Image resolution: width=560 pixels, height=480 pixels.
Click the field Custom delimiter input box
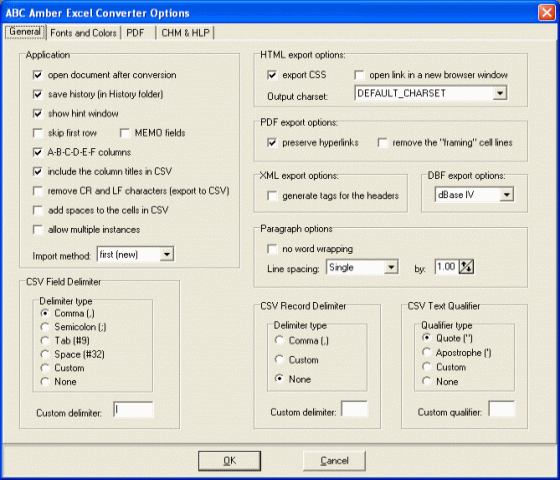pyautogui.click(x=133, y=410)
